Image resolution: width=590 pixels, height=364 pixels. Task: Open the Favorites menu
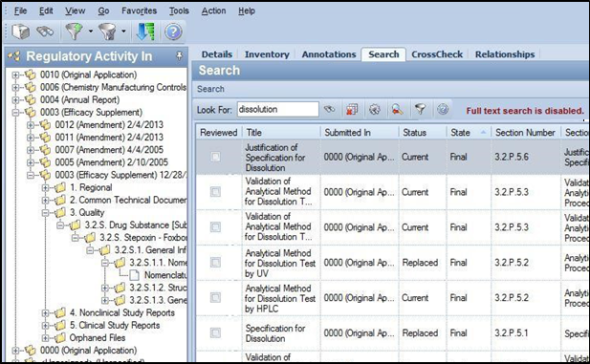pyautogui.click(x=139, y=11)
